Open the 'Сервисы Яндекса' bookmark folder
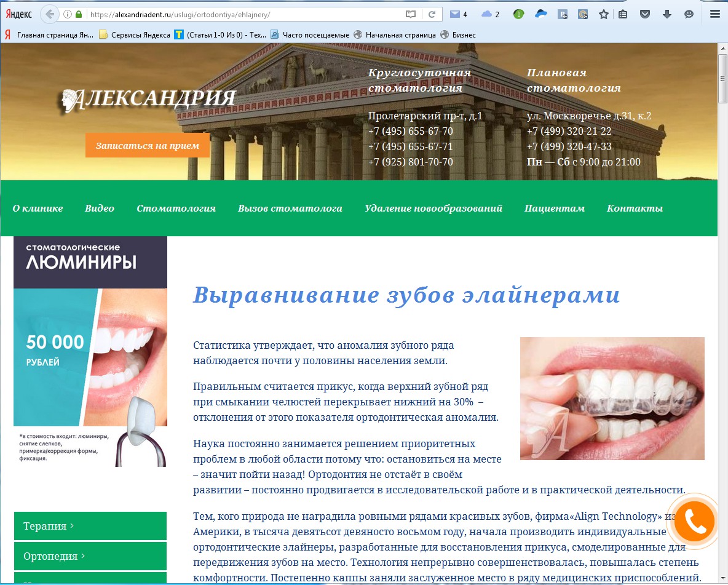Screen dimensions: 728x585 click(x=135, y=35)
